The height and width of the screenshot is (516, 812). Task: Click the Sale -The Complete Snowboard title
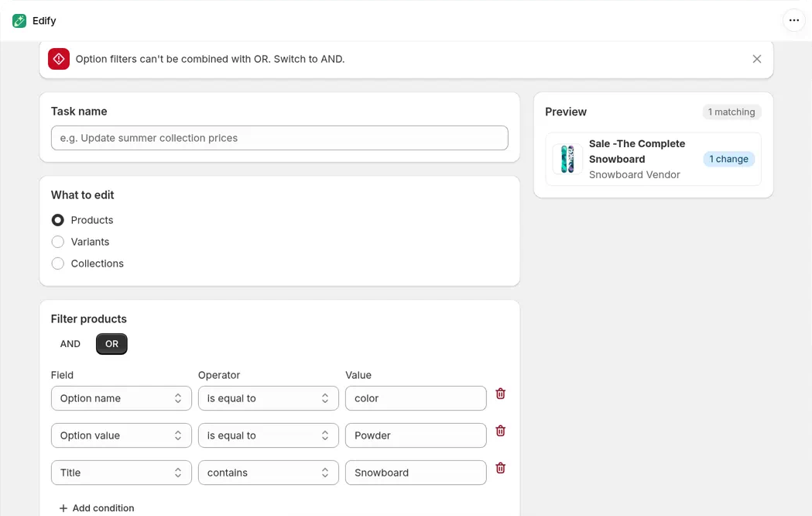point(637,151)
